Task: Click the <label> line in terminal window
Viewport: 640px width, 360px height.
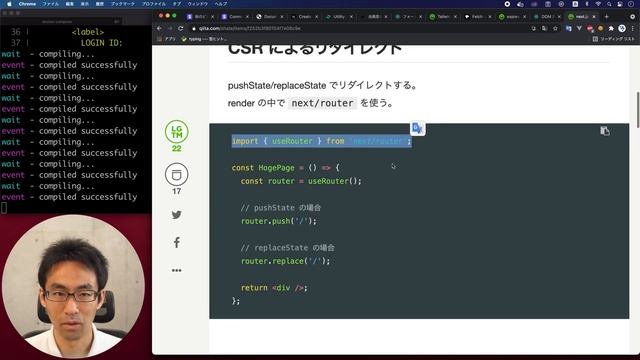Action: [x=88, y=32]
